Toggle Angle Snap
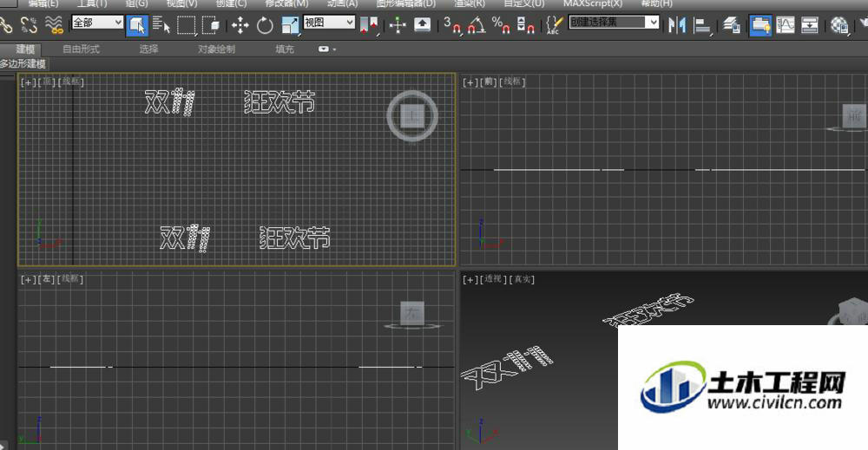The width and height of the screenshot is (868, 450). tap(476, 25)
